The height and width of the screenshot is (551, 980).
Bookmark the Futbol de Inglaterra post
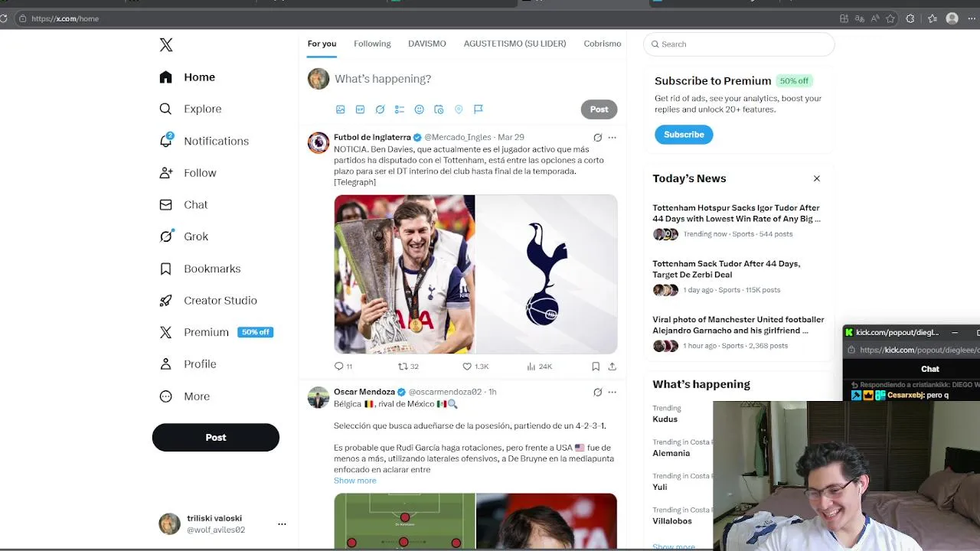[596, 367]
